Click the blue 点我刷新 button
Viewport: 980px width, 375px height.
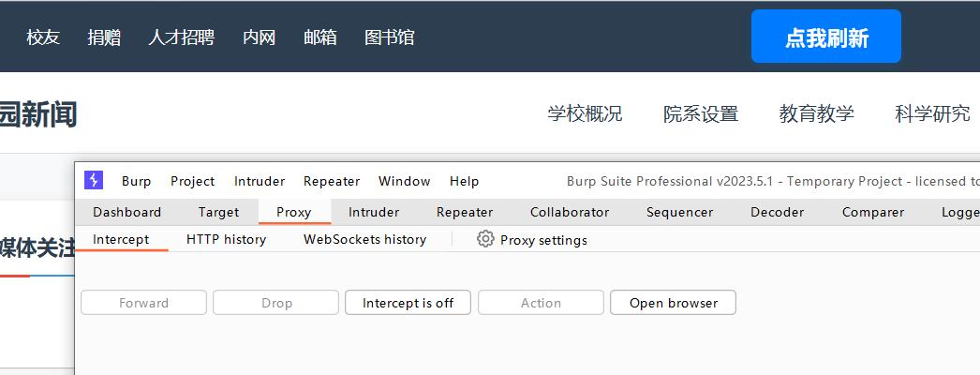826,37
